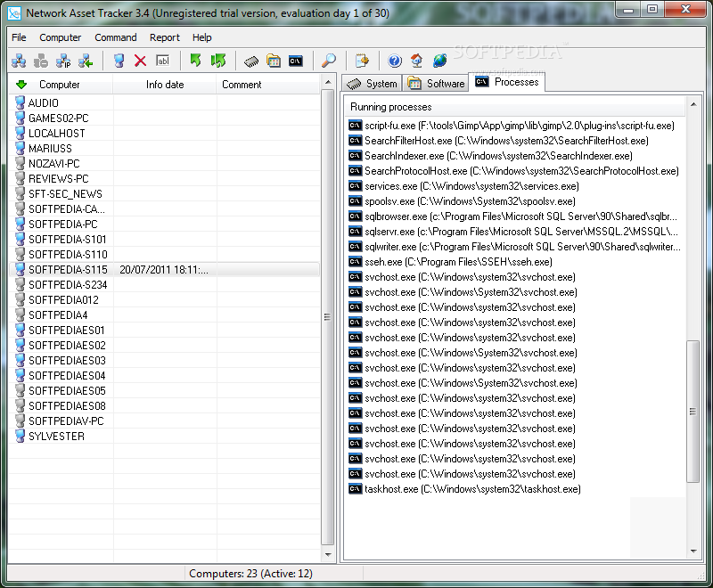This screenshot has width=713, height=588.
Task: Open the Computer menu
Action: [60, 37]
